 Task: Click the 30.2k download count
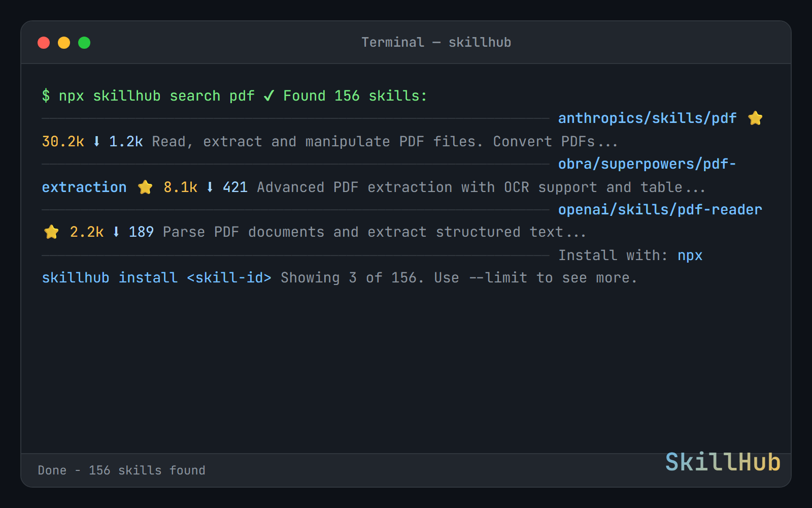click(x=62, y=142)
